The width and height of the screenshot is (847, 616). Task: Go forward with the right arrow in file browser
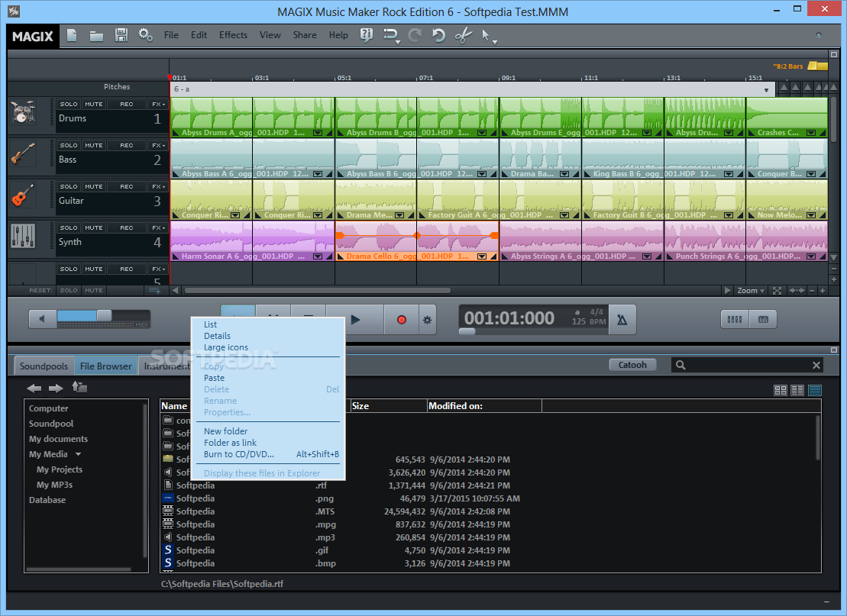pos(56,388)
